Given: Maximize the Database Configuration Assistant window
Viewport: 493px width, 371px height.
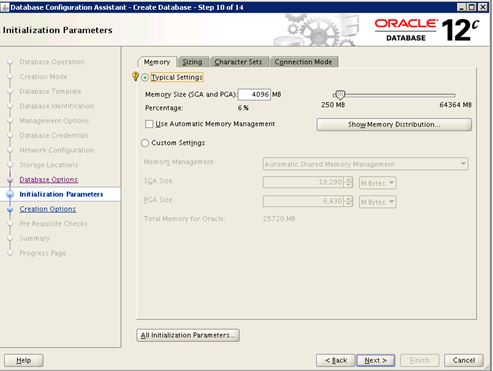Looking at the screenshot, I should coord(472,7).
